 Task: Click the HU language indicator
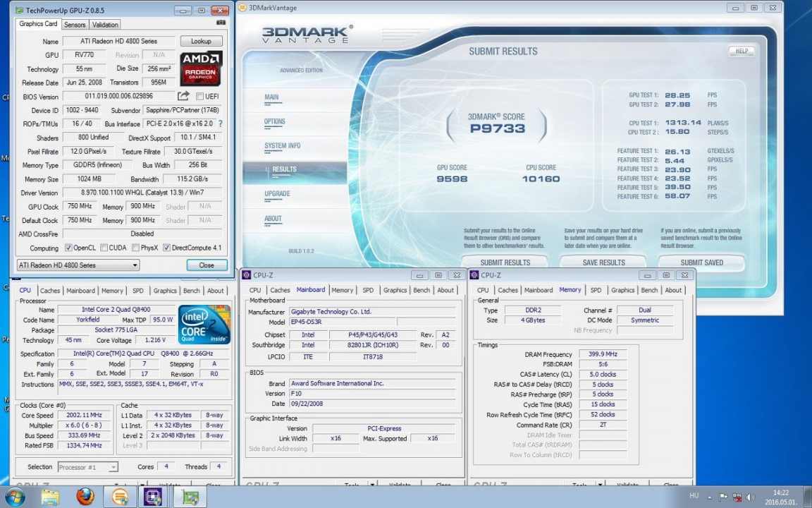[694, 497]
